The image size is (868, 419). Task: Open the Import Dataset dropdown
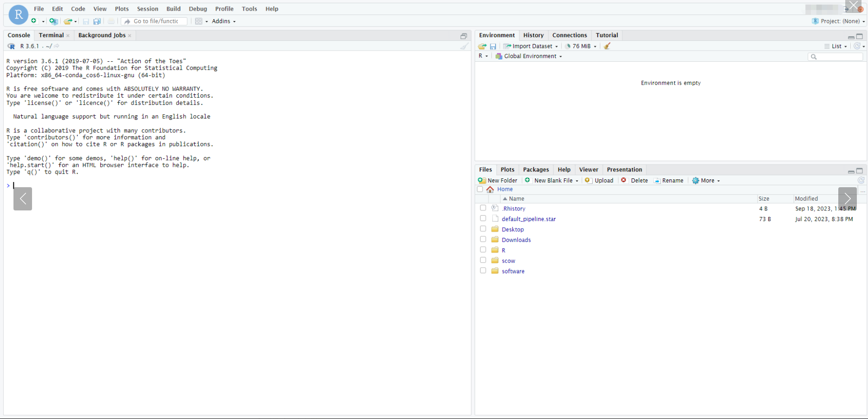tap(531, 46)
